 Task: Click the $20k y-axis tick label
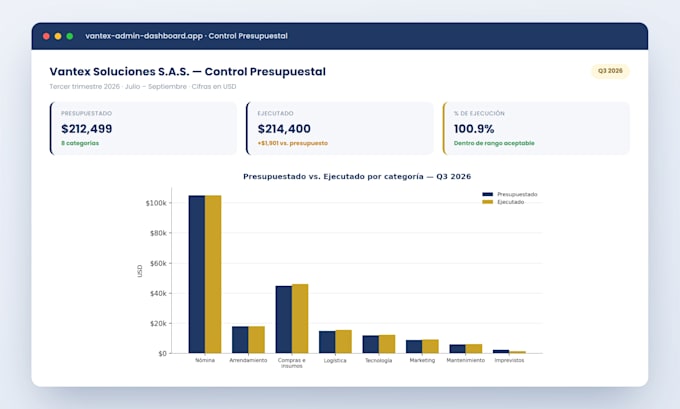pyautogui.click(x=158, y=324)
